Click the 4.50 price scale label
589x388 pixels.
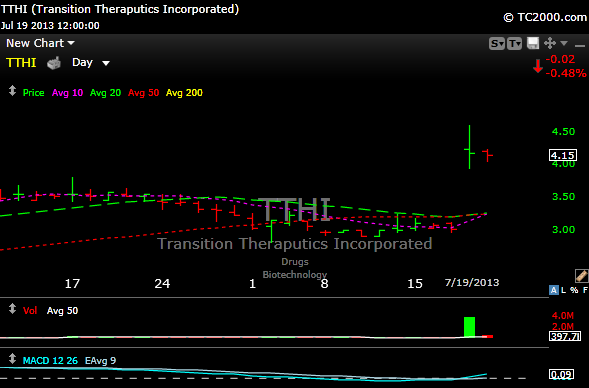click(563, 131)
